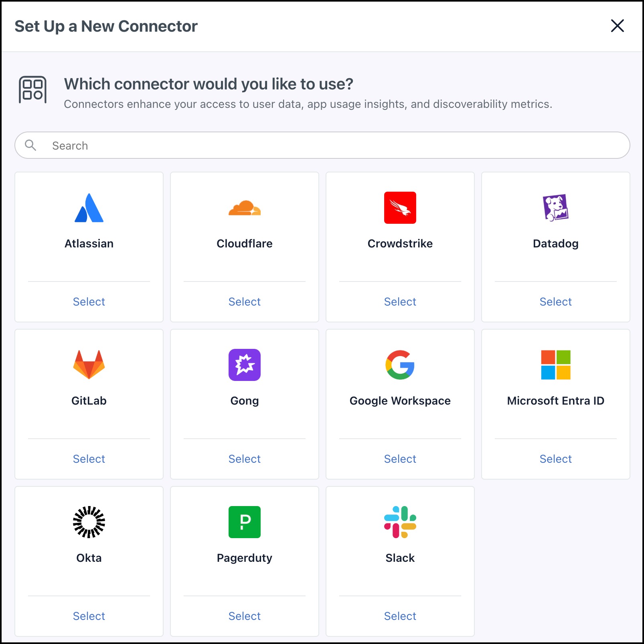Click the Cloudflare cloud logo
644x644 pixels.
point(245,208)
